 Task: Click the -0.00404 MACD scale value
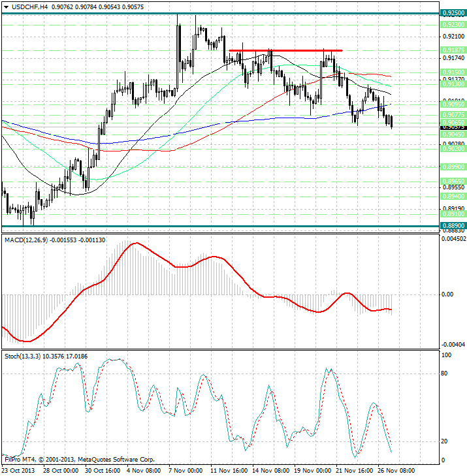(453, 345)
